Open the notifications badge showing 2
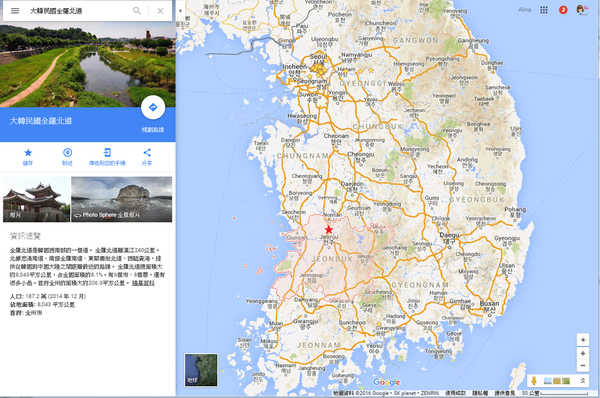Screen dimensions: 600x398 point(563,10)
